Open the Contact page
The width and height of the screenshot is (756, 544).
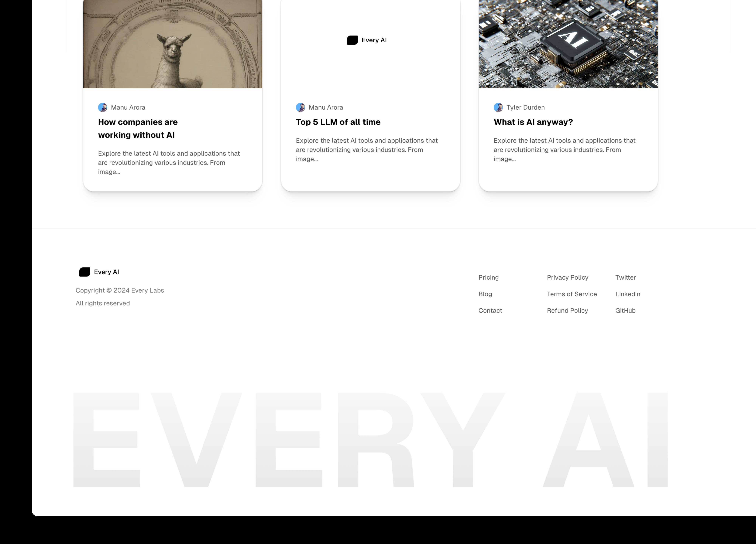490,310
